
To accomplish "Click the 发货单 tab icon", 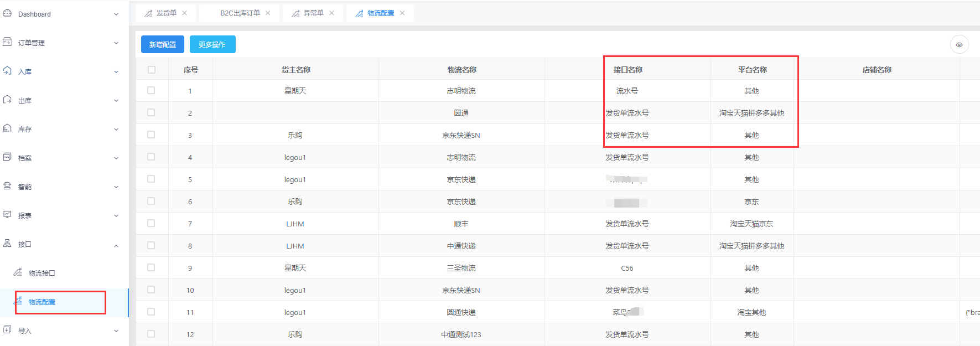I will point(148,13).
